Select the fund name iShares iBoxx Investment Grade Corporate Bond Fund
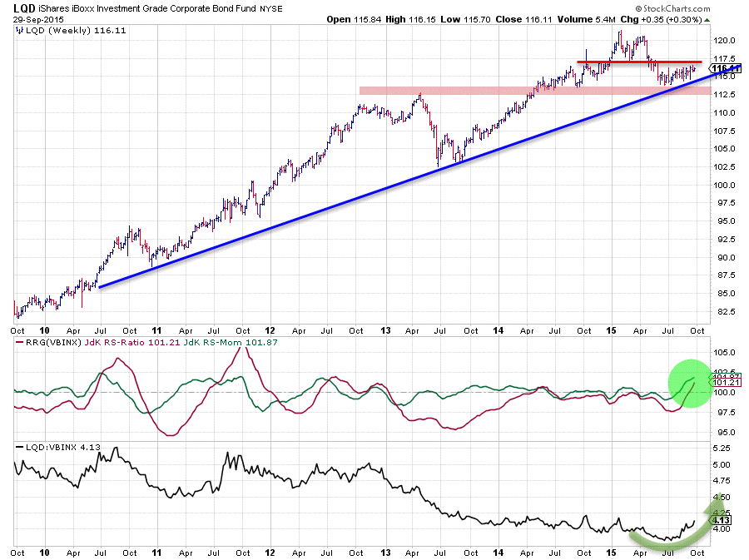This screenshot has width=749, height=560. pos(147,8)
